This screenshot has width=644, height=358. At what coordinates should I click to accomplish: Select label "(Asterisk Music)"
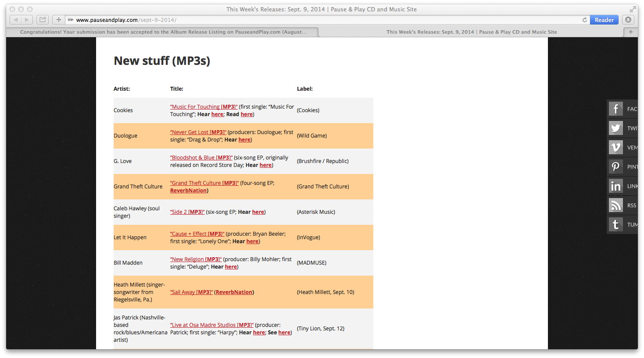[316, 212]
